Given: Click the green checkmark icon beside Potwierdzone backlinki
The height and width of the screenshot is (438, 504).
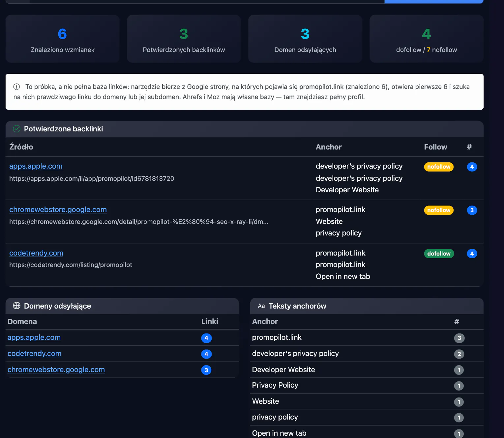Looking at the screenshot, I should tap(16, 129).
